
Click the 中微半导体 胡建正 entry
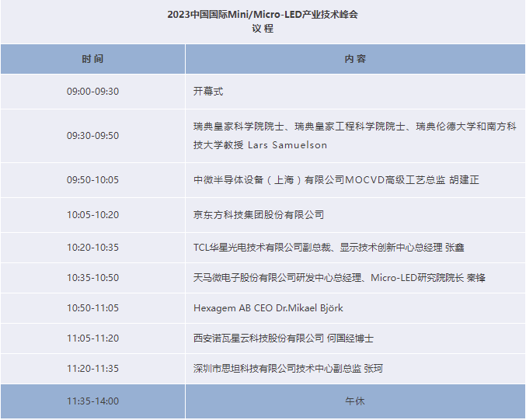(x=336, y=180)
